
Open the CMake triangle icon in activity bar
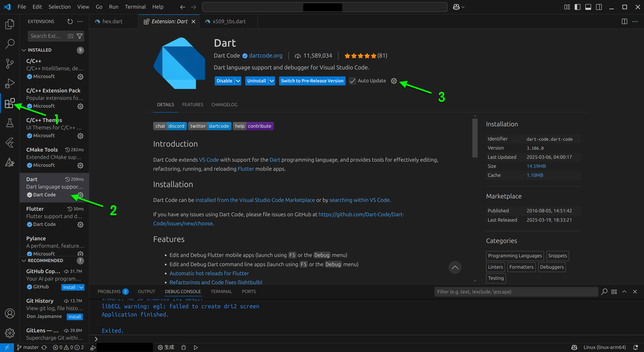point(9,162)
